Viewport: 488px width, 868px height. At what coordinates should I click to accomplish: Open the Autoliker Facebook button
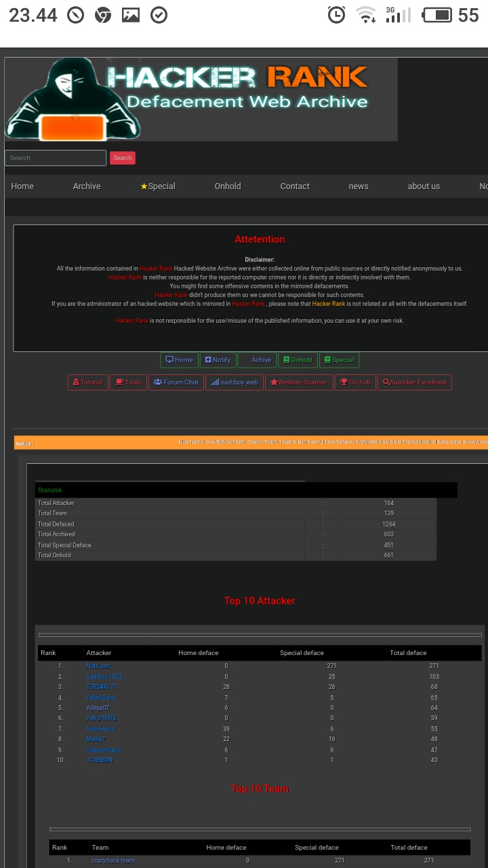point(415,382)
